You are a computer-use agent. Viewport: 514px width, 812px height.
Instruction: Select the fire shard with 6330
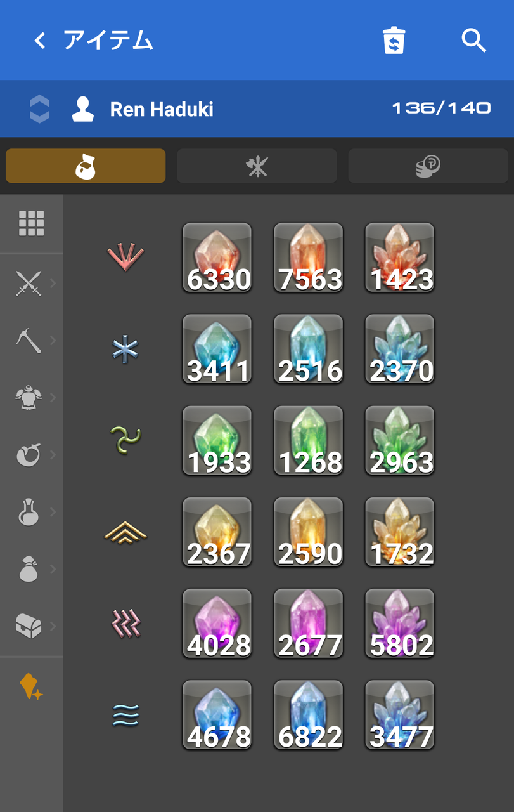pyautogui.click(x=217, y=258)
